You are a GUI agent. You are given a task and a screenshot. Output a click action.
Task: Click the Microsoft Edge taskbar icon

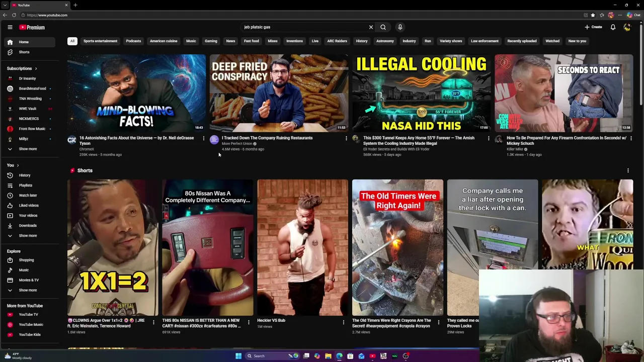click(x=339, y=356)
